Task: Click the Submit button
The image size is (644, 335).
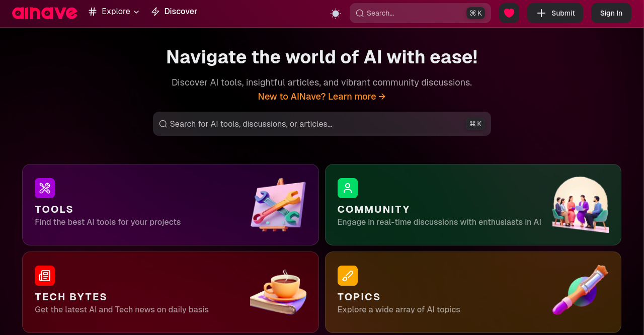Action: pos(555,13)
